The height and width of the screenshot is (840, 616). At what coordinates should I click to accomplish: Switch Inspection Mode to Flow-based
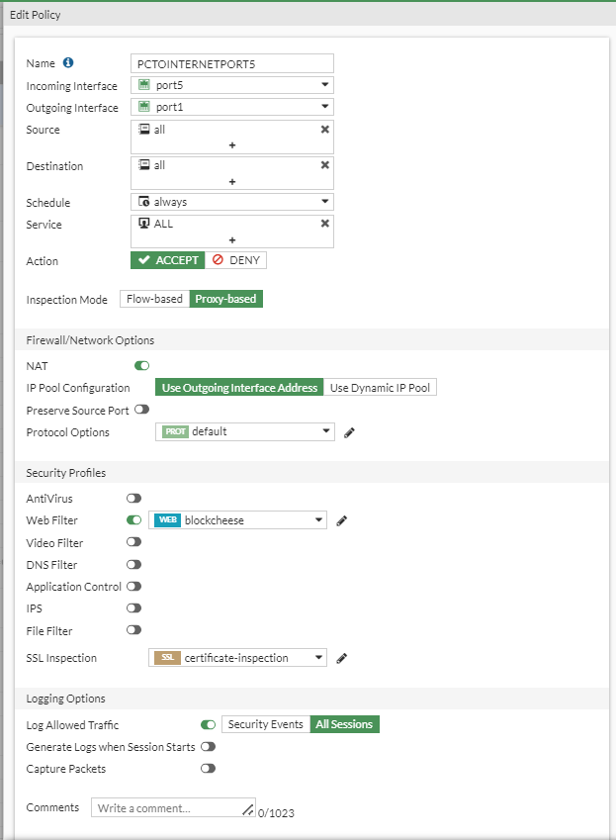[x=155, y=299]
